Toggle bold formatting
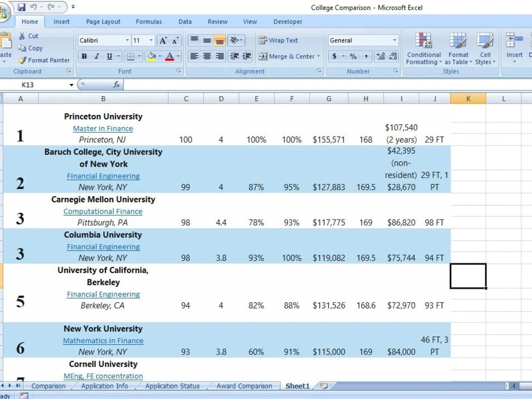 [x=84, y=56]
